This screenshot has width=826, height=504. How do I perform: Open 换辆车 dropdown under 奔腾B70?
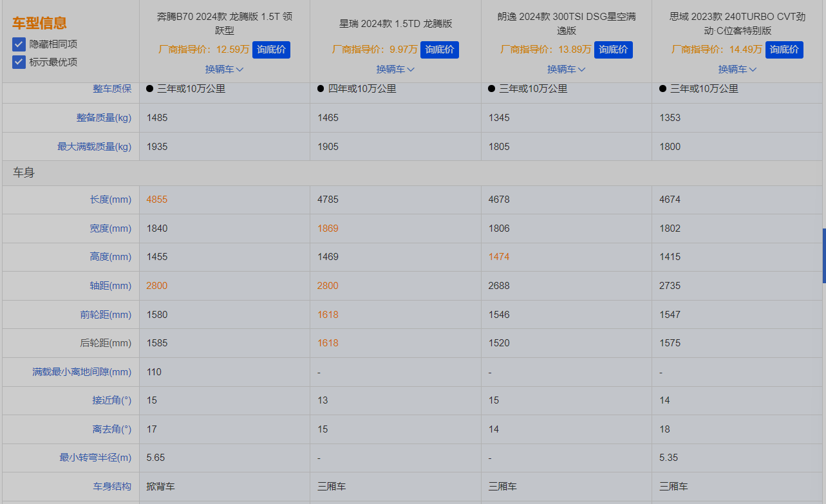(225, 70)
